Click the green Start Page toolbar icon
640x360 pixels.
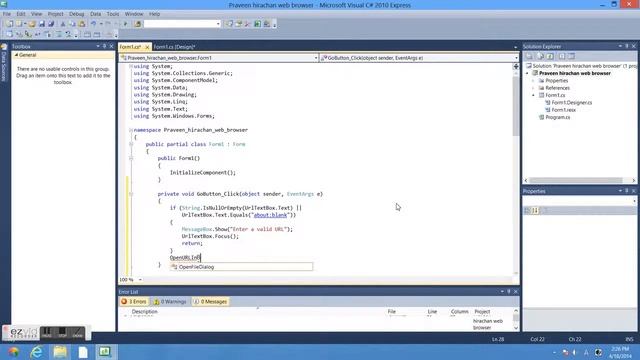click(x=257, y=24)
